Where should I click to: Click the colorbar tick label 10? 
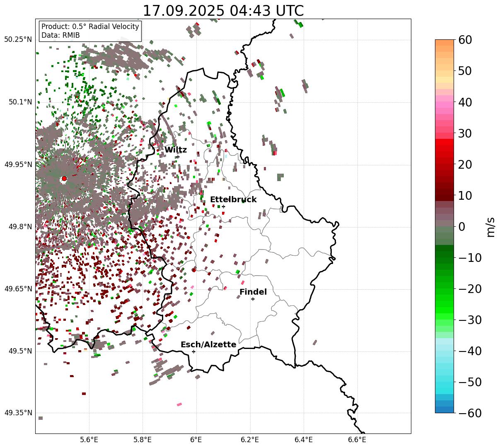(x=465, y=195)
